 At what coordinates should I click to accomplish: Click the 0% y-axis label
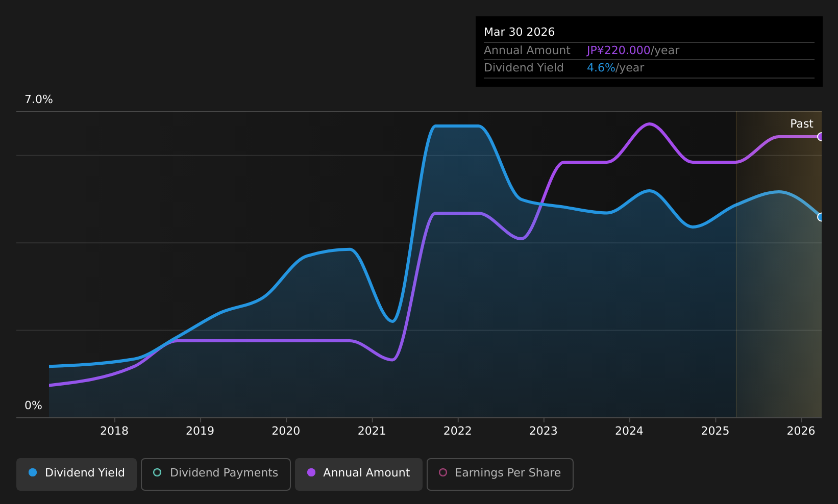(34, 406)
